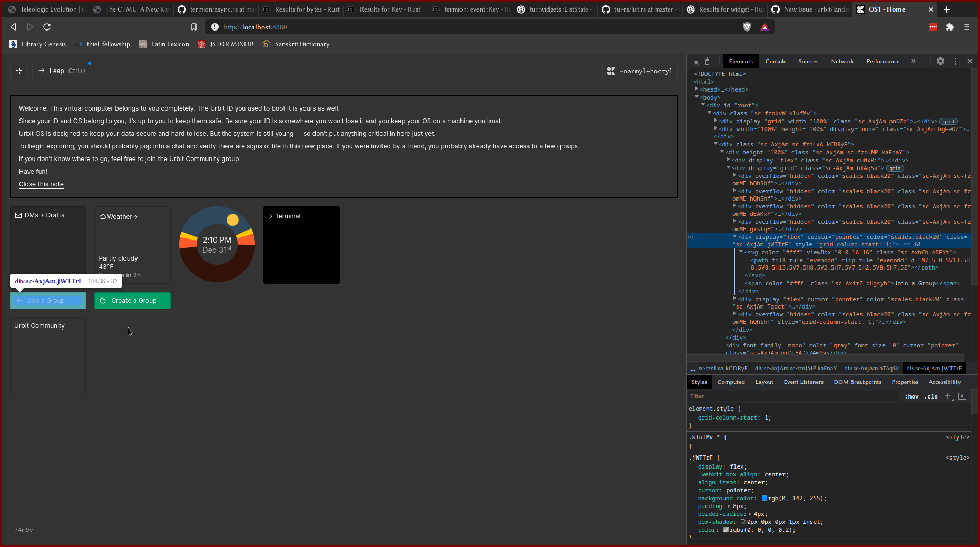Screen dimensions: 980x547
Task: Expand the border-radius shorthand triangle
Action: [x=750, y=514]
